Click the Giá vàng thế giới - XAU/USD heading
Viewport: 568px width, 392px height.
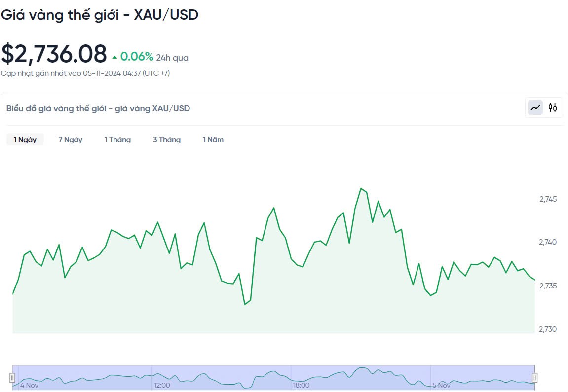coord(99,15)
